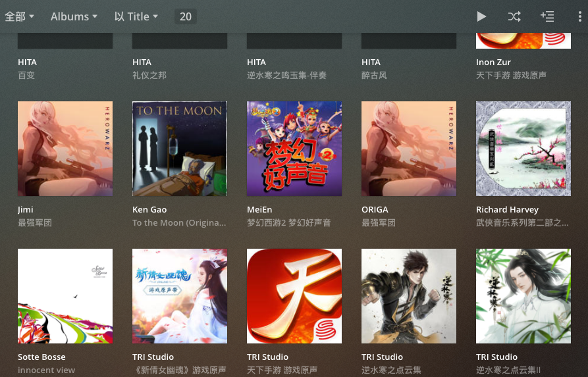Play all albums with the play icon
Viewport: 588px width, 377px height.
tap(481, 16)
